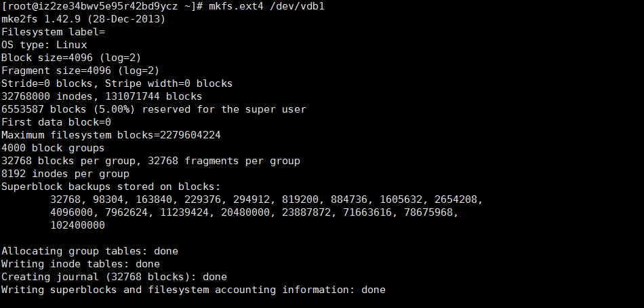This screenshot has height=308, width=644.
Task: Click the 8192 inodes per group line
Action: 65,174
